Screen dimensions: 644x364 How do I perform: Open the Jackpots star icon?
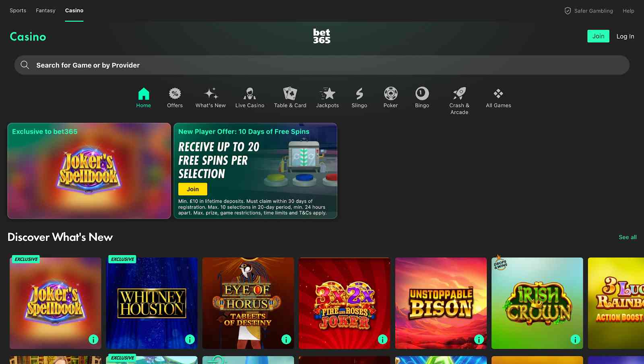[x=328, y=94]
